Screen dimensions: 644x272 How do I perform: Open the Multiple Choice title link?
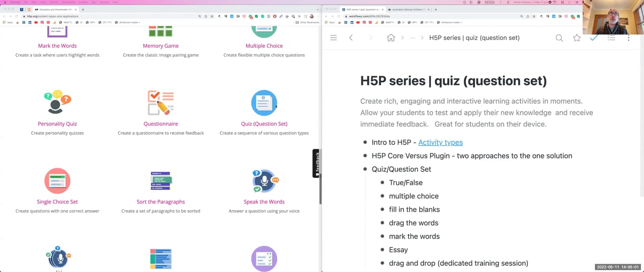point(264,46)
